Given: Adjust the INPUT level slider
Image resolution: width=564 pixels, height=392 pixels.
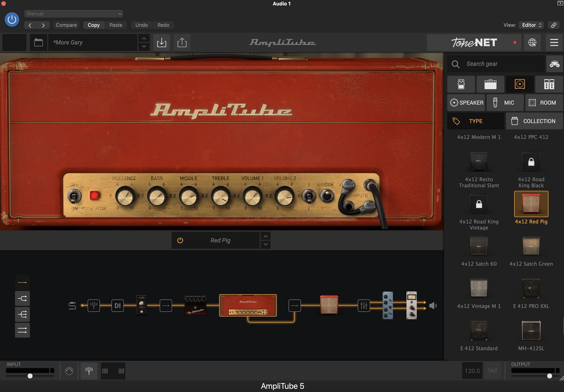Looking at the screenshot, I should (x=30, y=376).
